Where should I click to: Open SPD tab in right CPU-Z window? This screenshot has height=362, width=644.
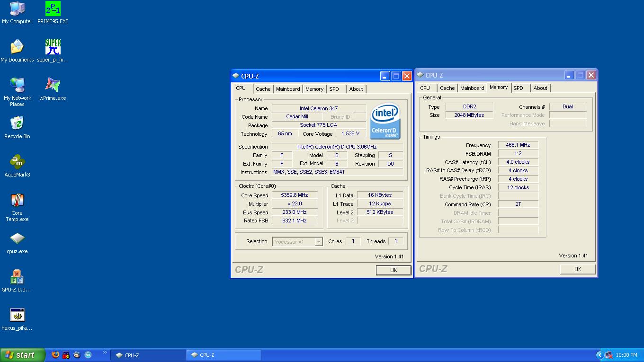pos(519,88)
